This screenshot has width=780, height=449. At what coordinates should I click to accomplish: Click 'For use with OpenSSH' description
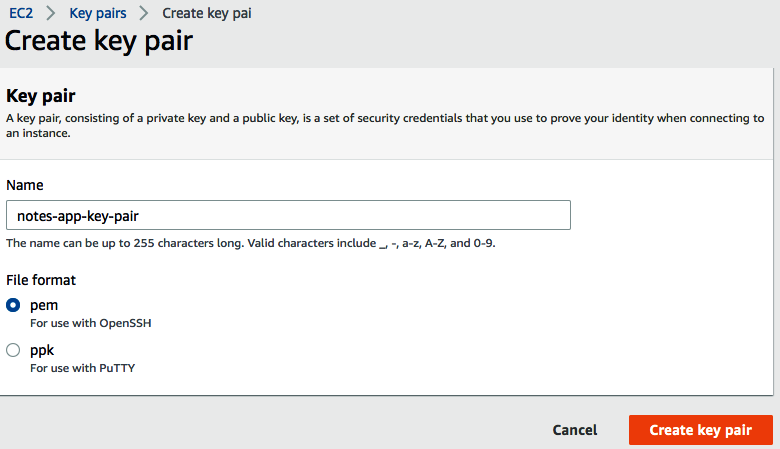90,323
